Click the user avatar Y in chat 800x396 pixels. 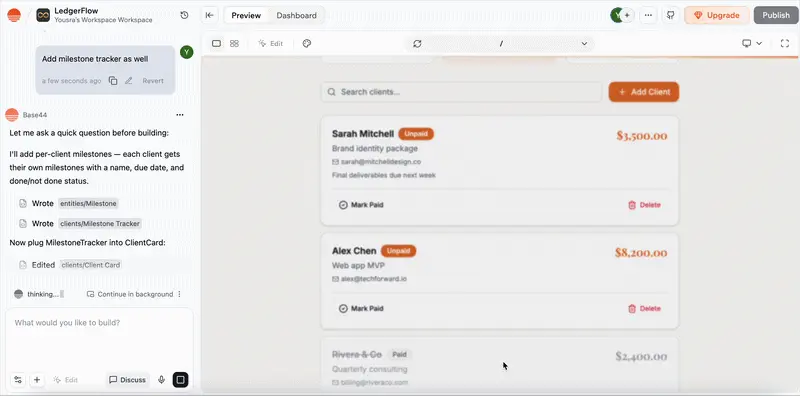[x=187, y=52]
